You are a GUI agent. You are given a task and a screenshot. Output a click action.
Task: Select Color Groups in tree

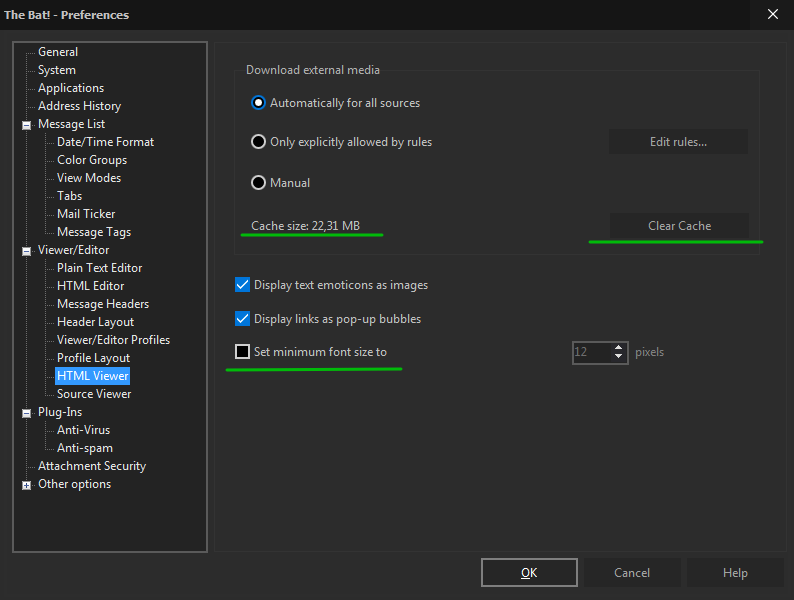(92, 159)
